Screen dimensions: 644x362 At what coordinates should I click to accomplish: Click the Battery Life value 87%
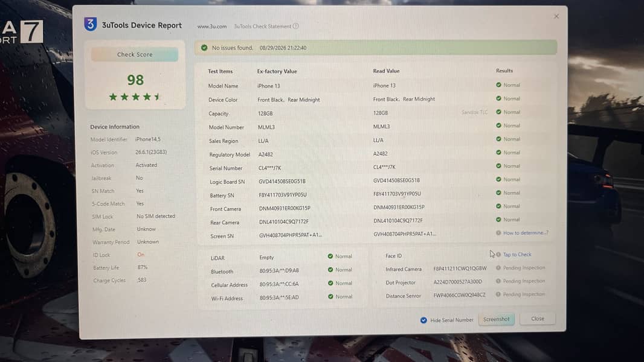tap(143, 267)
